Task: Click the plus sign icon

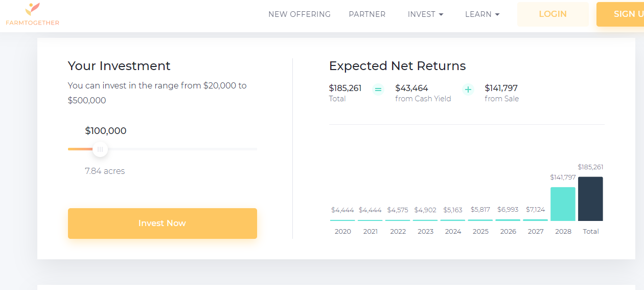Action: tap(468, 90)
